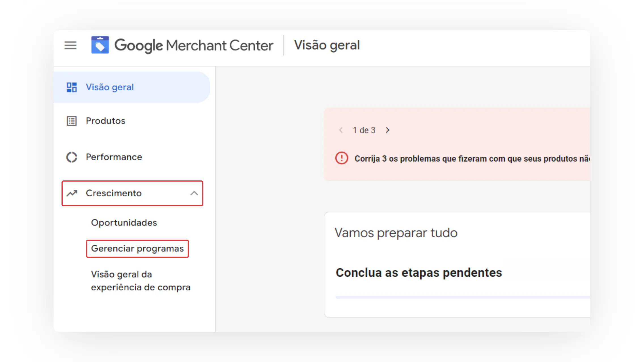Click the previous arrow in the alert carousel
644x362 pixels.
pyautogui.click(x=341, y=130)
